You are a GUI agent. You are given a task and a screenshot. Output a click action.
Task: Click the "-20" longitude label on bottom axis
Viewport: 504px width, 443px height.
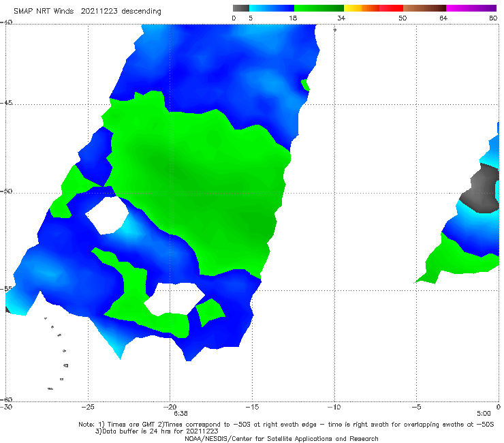[170, 407]
